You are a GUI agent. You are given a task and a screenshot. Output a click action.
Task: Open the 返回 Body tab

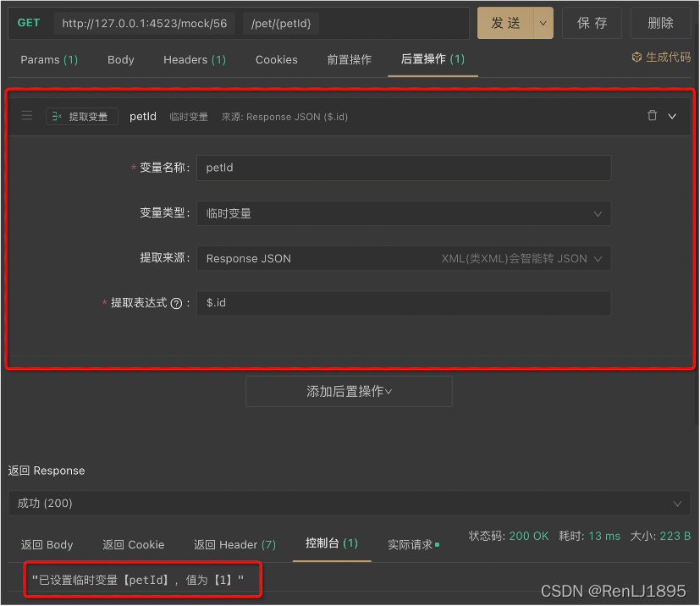point(47,545)
